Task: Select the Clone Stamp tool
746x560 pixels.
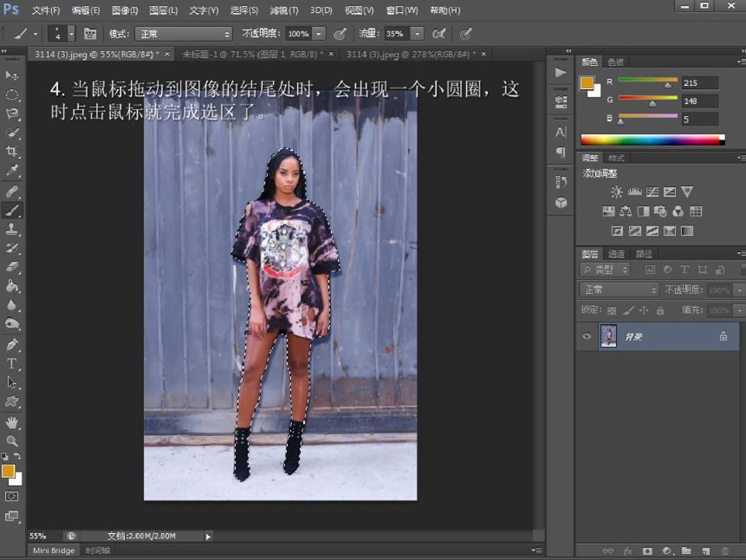Action: click(12, 229)
